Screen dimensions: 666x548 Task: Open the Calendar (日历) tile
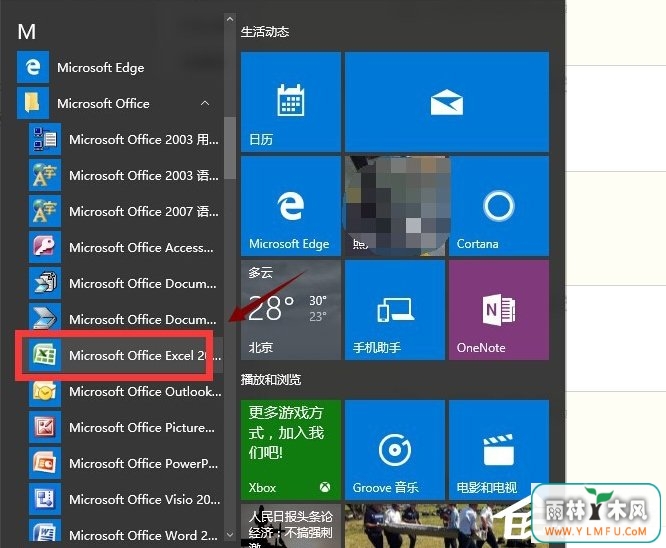[x=291, y=102]
